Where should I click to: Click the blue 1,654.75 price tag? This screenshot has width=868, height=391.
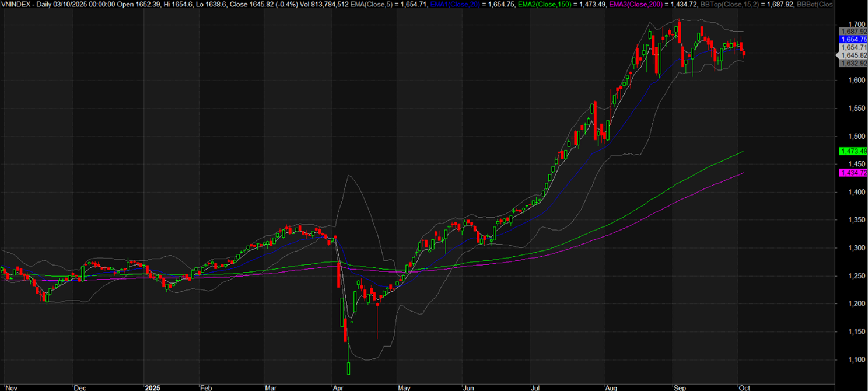(x=852, y=39)
